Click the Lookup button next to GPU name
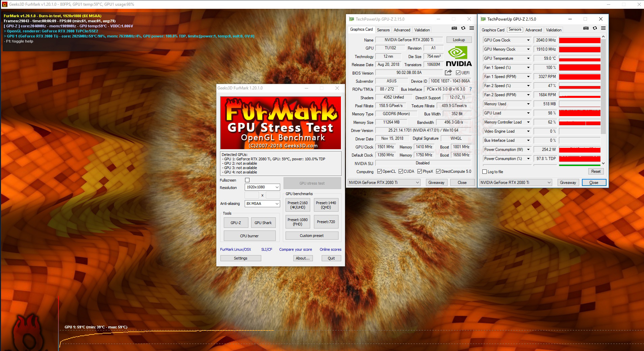 tap(459, 40)
